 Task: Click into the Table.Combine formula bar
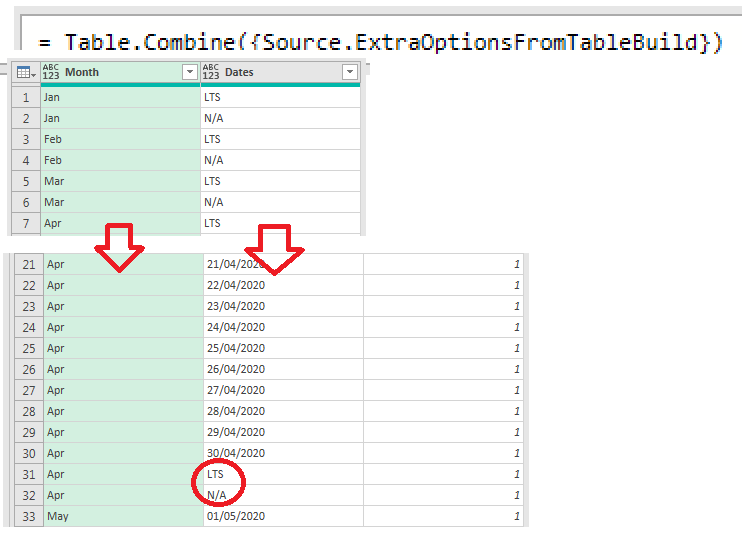[x=380, y=42]
